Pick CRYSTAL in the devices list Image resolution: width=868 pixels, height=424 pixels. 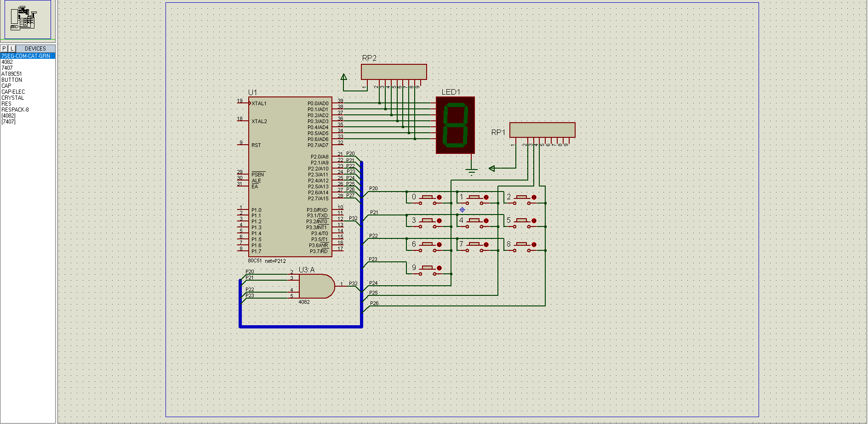click(12, 98)
